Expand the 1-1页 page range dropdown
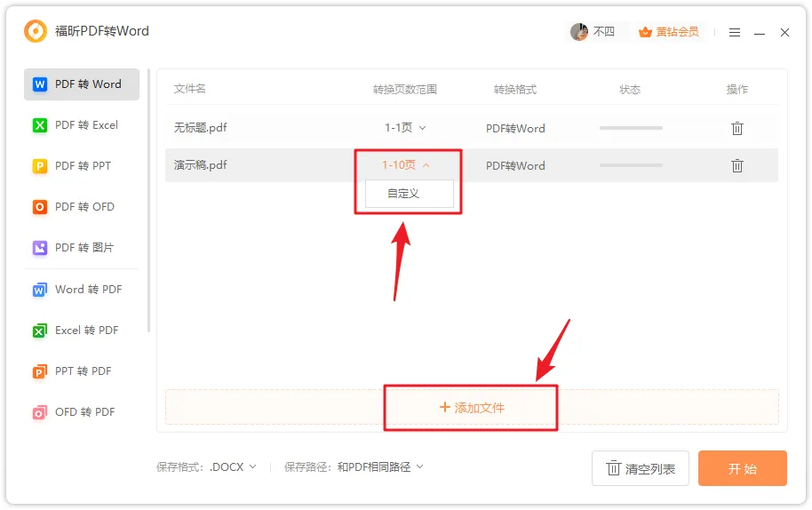Screen dimensions: 812x510 pos(405,128)
